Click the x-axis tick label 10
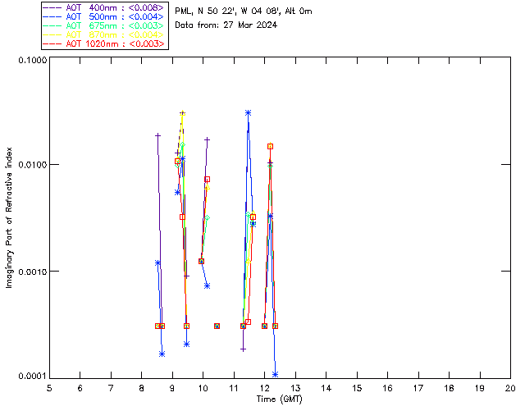The height and width of the screenshot is (420, 525). [x=203, y=388]
